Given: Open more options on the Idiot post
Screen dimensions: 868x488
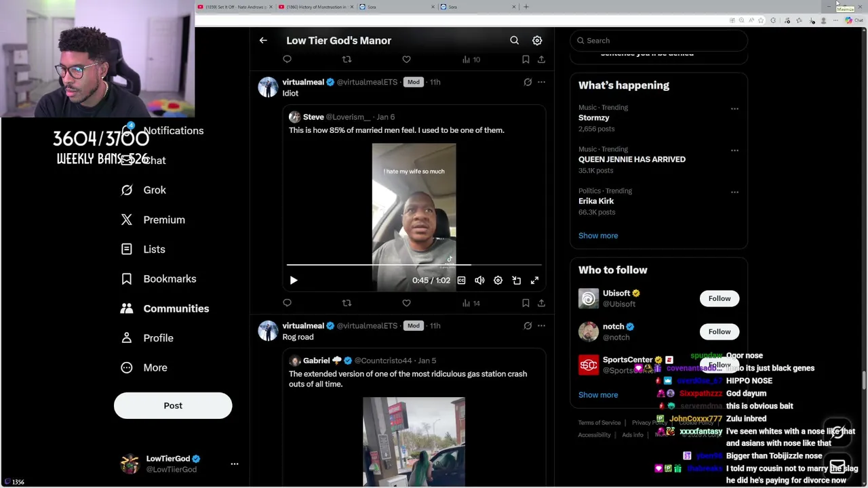Looking at the screenshot, I should click(541, 82).
